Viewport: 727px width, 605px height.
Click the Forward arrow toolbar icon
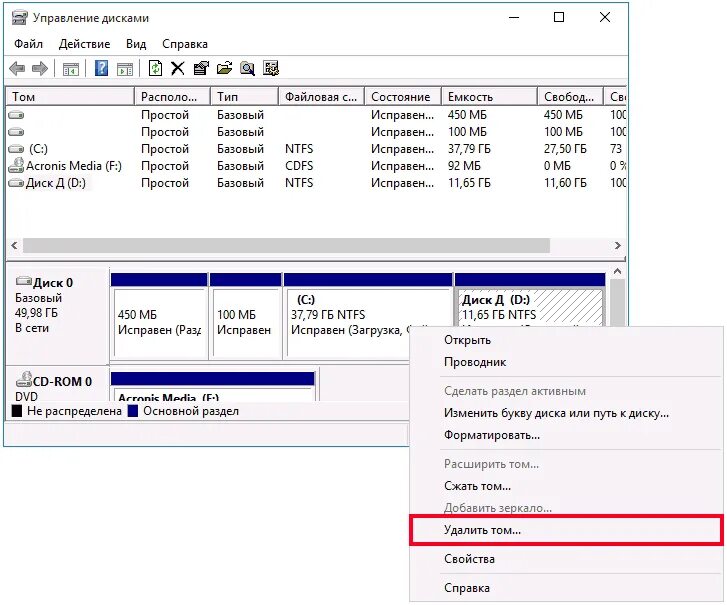click(40, 69)
